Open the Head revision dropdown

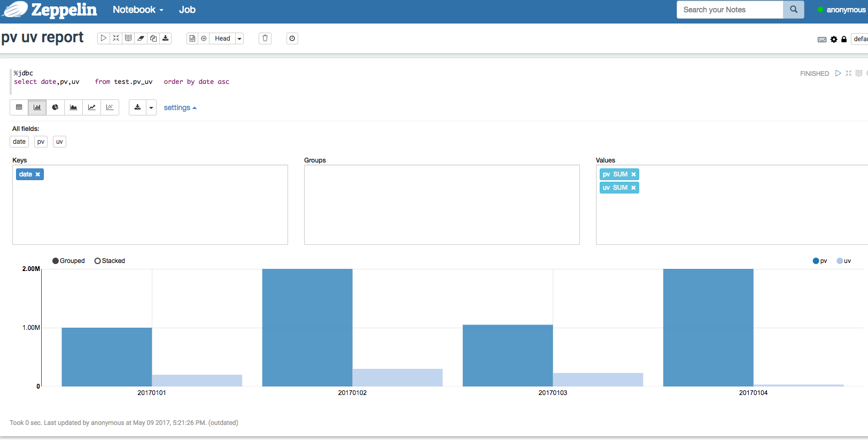239,38
